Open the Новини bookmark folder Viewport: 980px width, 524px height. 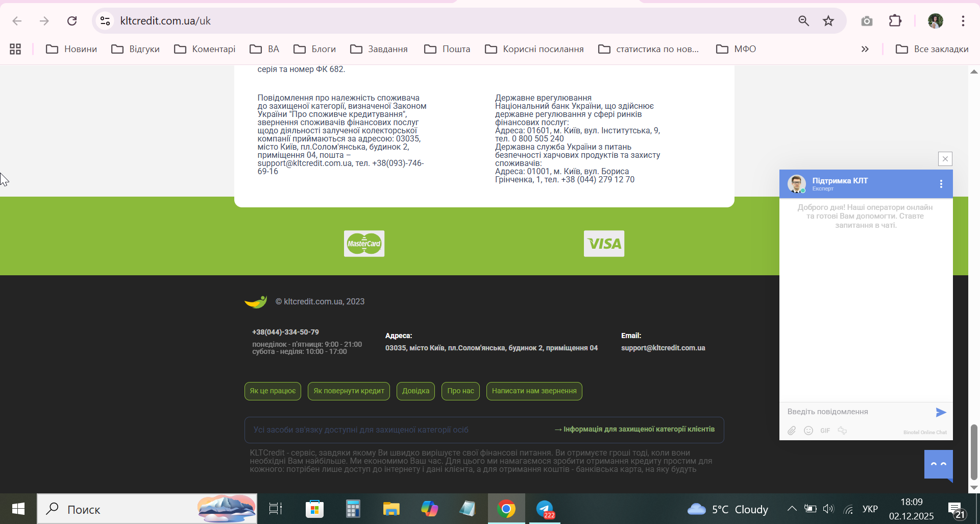point(71,49)
